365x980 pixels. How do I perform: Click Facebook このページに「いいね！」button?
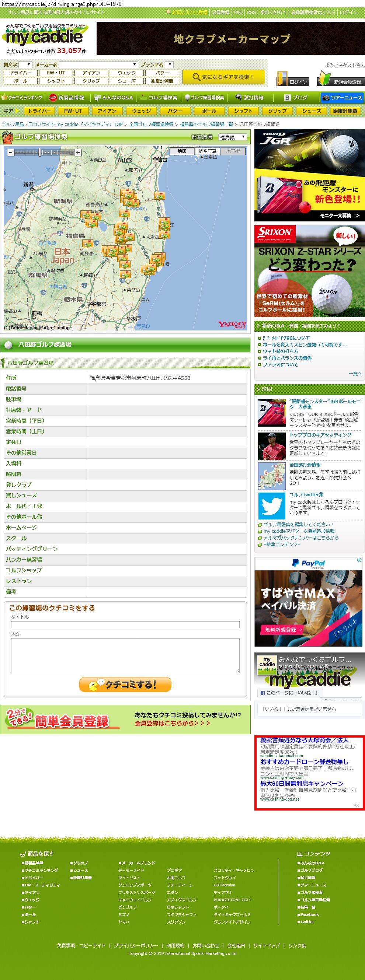[x=290, y=692]
